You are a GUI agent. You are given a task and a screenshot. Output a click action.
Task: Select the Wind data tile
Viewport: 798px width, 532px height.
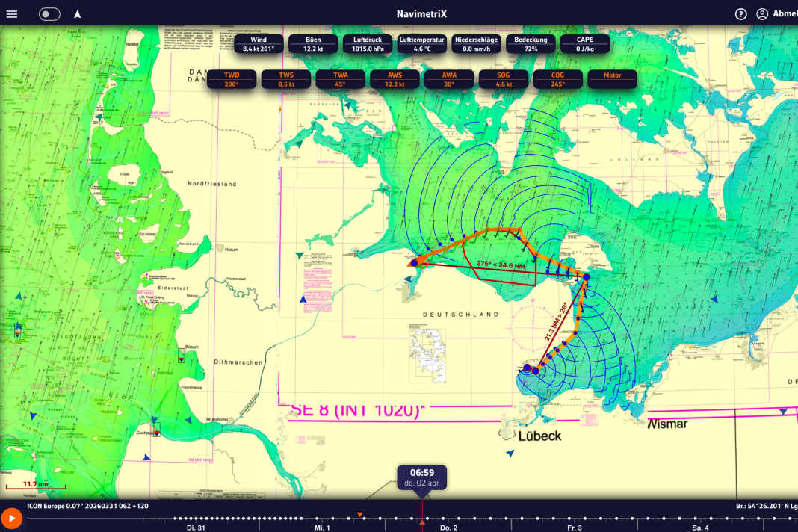tap(259, 43)
